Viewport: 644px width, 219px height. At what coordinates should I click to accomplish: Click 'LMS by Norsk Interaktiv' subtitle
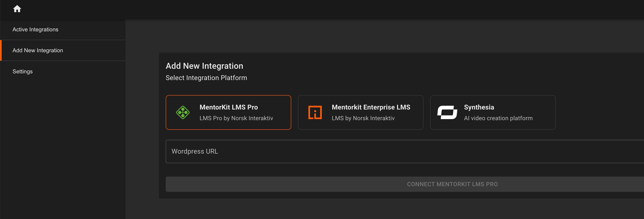[363, 118]
